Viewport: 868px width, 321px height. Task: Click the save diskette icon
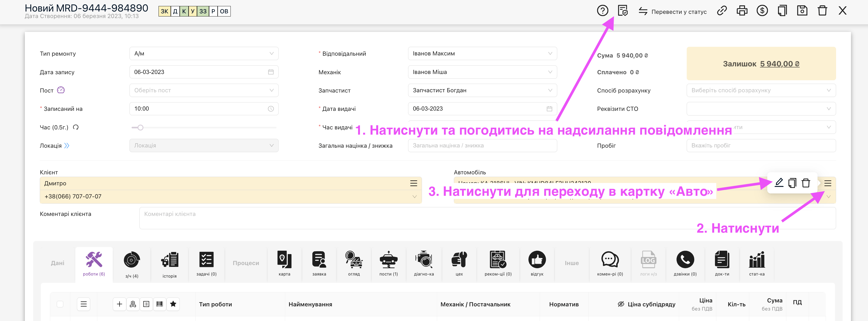point(802,11)
